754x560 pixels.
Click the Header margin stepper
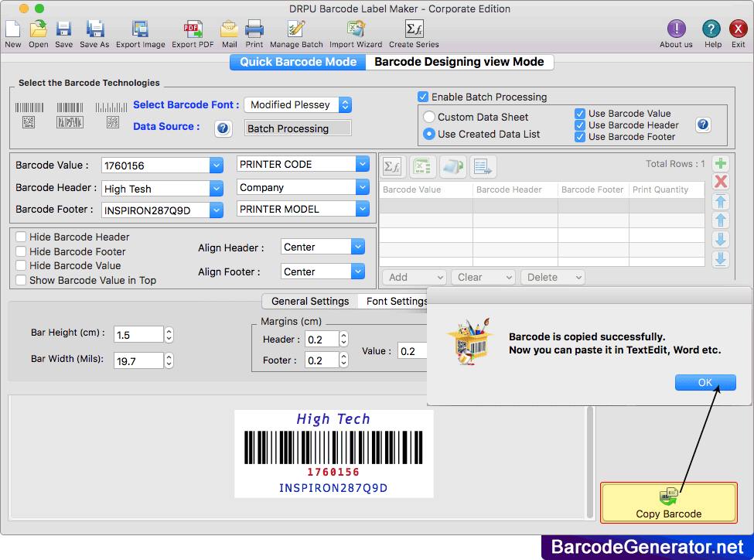click(x=343, y=340)
